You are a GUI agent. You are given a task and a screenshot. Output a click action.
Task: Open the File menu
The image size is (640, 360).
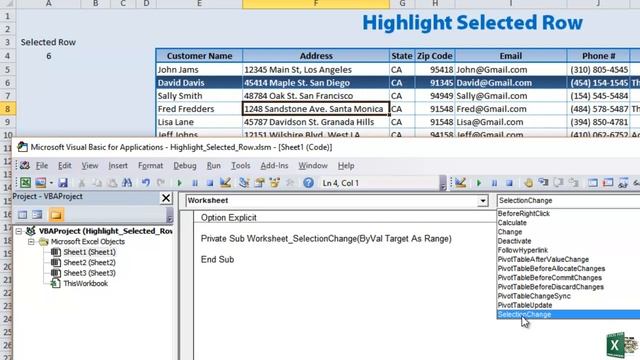42,165
